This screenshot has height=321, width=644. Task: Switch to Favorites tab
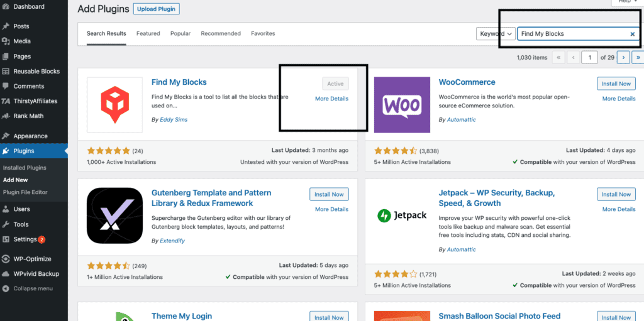pyautogui.click(x=263, y=34)
